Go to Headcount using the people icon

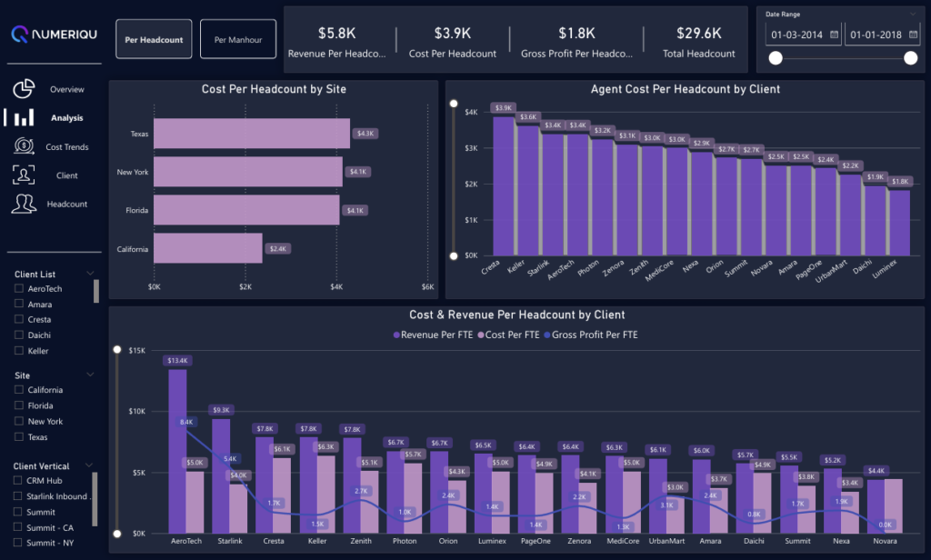(25, 204)
